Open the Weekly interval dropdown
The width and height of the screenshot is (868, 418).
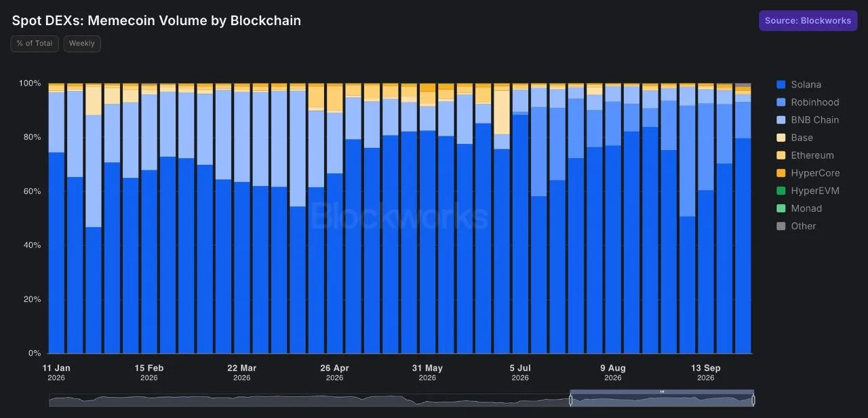(x=82, y=43)
